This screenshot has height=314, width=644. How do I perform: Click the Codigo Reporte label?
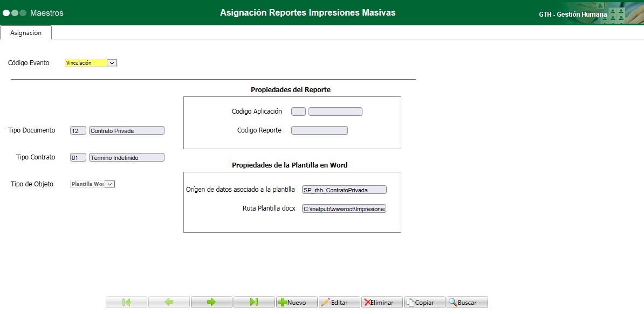pyautogui.click(x=259, y=130)
